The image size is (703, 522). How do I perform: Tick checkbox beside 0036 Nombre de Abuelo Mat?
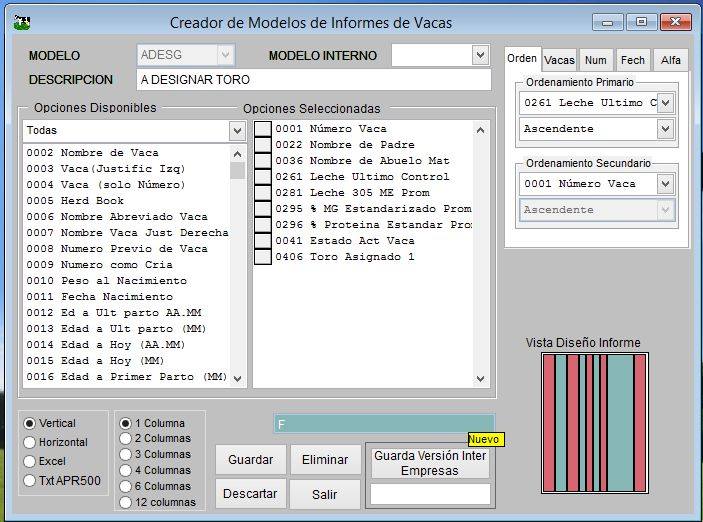point(263,161)
